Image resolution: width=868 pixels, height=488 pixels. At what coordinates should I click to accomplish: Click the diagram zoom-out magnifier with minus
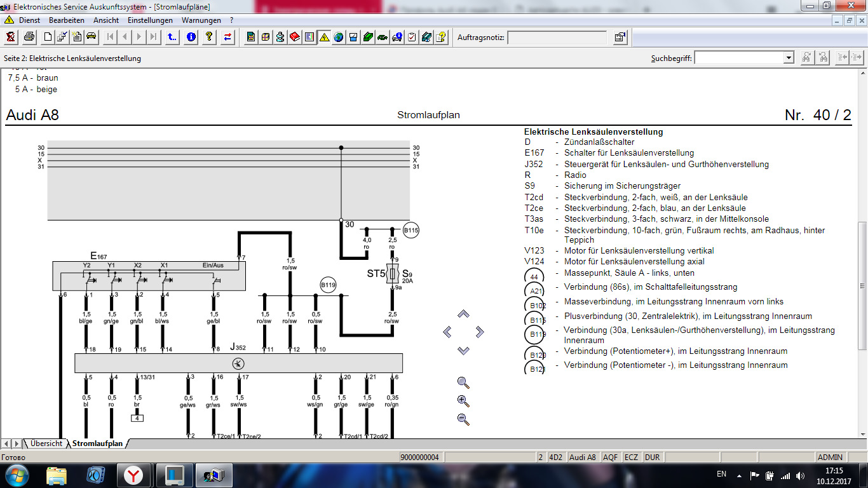pyautogui.click(x=463, y=419)
